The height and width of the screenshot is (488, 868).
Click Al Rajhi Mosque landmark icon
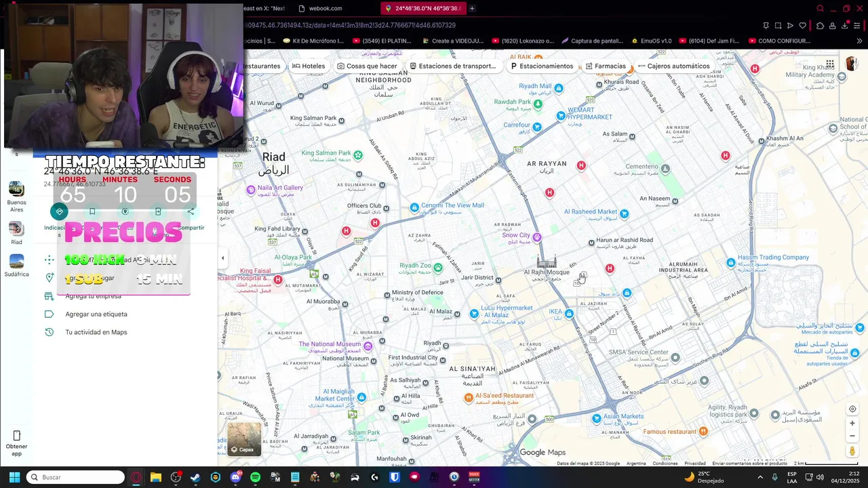tap(547, 262)
